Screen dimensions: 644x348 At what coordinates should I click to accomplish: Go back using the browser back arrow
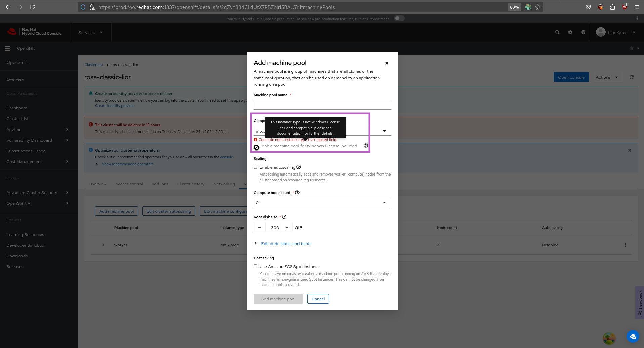click(8, 7)
